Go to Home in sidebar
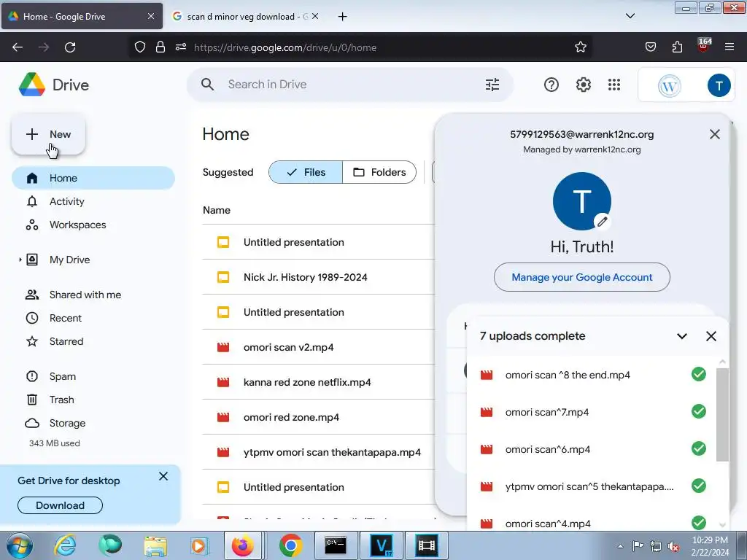The width and height of the screenshot is (747, 560). point(93,178)
